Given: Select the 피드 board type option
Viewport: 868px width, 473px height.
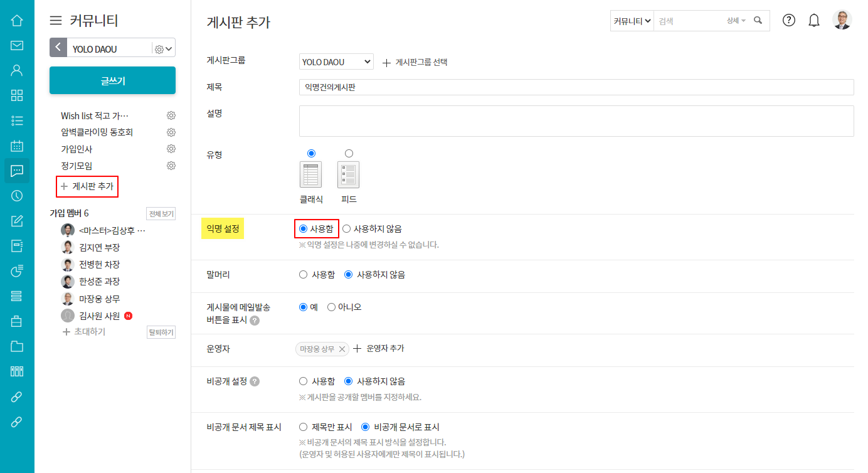Looking at the screenshot, I should point(349,153).
